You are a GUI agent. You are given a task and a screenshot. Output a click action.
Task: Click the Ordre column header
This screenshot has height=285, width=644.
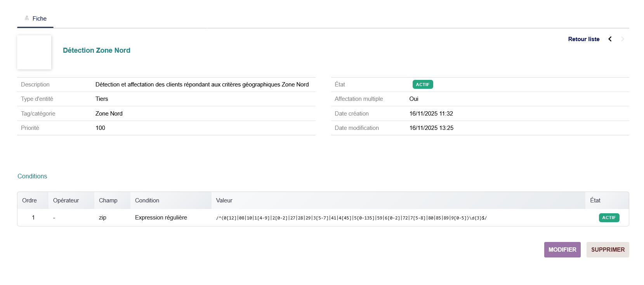coord(30,200)
